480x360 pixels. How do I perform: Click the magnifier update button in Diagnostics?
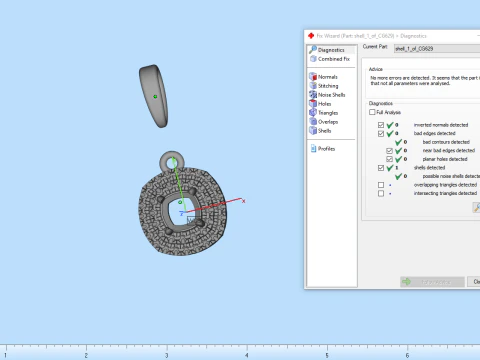pos(476,207)
